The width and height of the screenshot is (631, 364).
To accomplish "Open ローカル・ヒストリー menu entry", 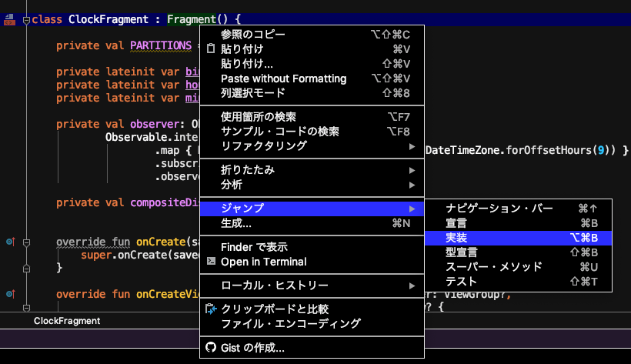I will [x=312, y=286].
